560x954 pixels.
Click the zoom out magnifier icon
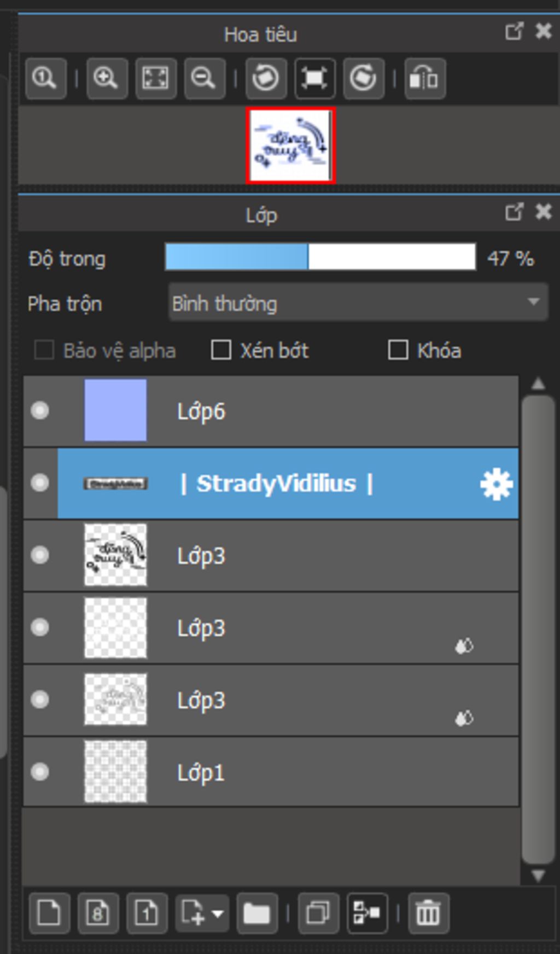click(204, 79)
